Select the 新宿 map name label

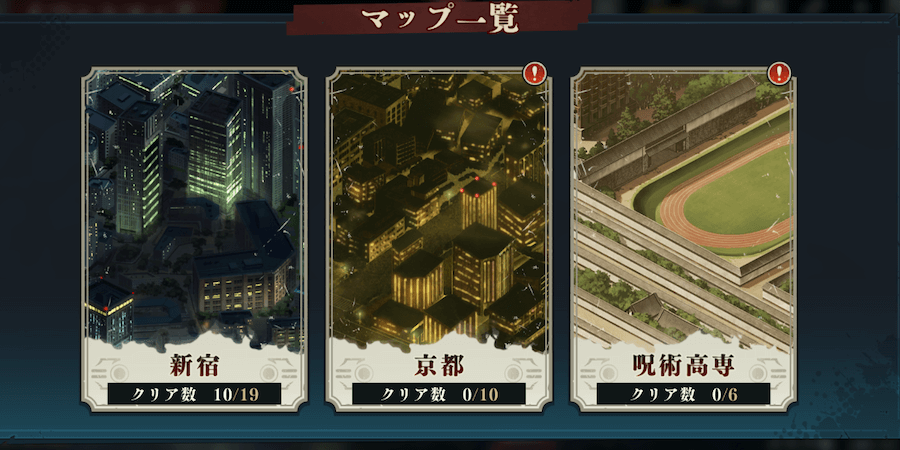coord(194,367)
